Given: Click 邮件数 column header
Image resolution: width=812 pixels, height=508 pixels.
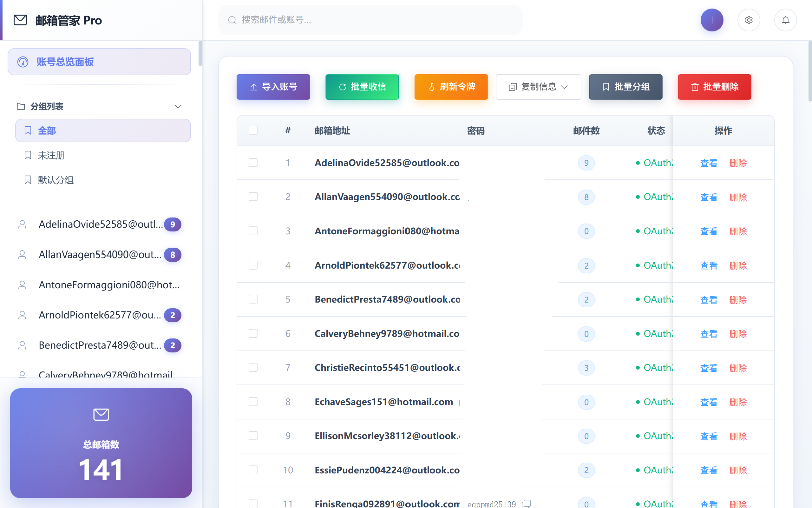Looking at the screenshot, I should point(586,131).
